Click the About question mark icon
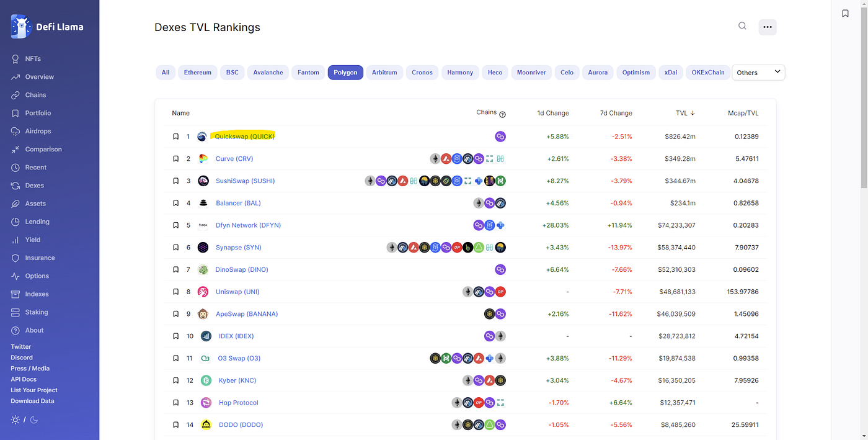Image resolution: width=868 pixels, height=440 pixels. 15,330
